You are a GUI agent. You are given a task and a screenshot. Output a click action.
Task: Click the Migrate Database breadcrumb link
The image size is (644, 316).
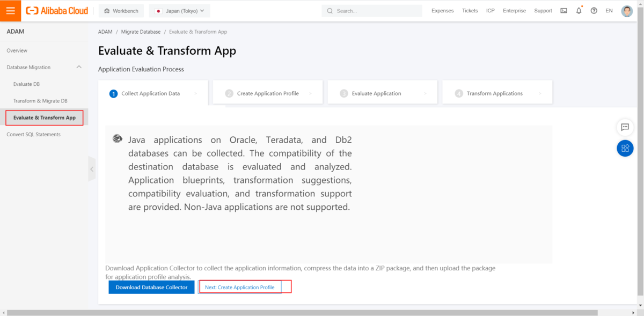(141, 32)
